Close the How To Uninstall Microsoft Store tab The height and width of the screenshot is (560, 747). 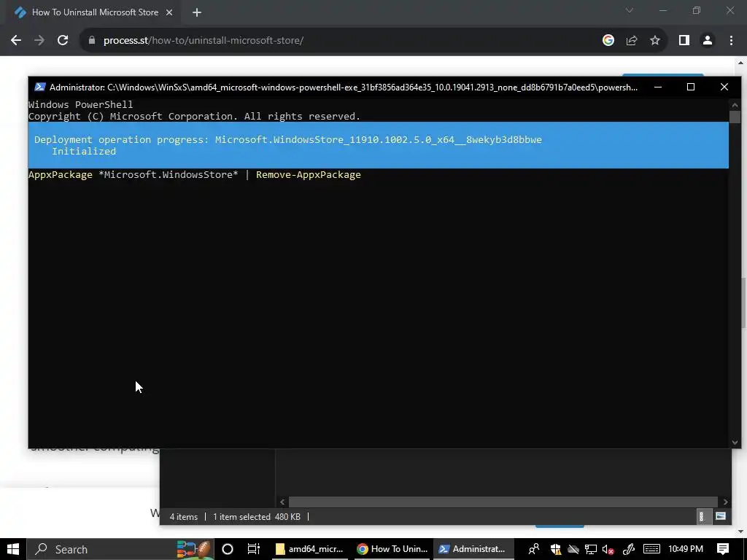[x=169, y=12]
